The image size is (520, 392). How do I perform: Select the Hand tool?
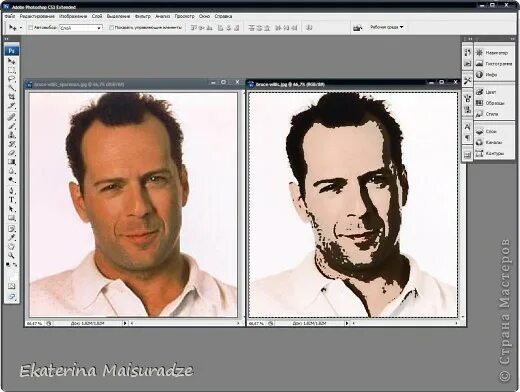click(12, 247)
